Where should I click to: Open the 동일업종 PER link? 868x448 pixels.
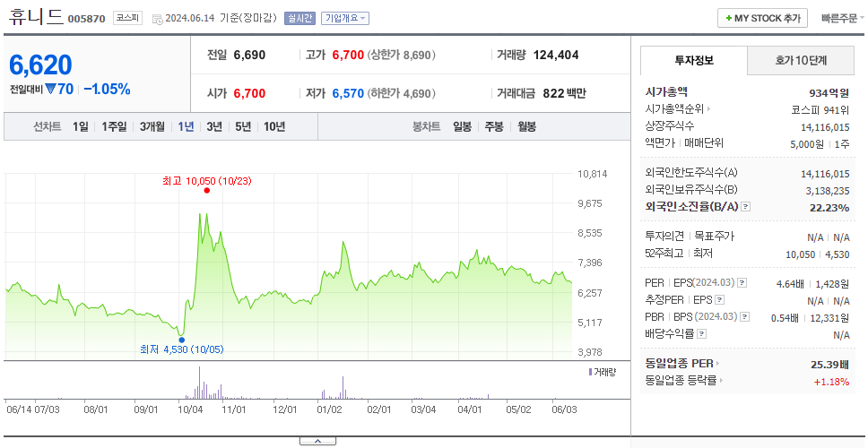(x=679, y=364)
